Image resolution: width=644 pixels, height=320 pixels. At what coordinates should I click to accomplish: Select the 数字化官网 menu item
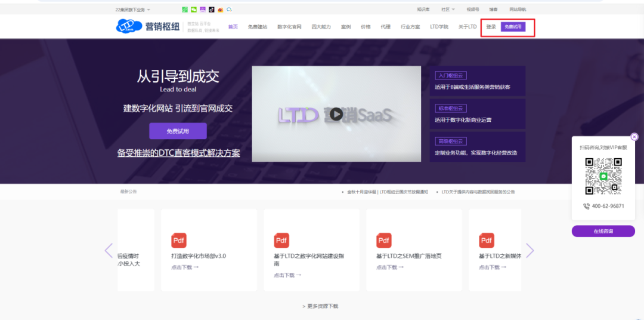290,27
